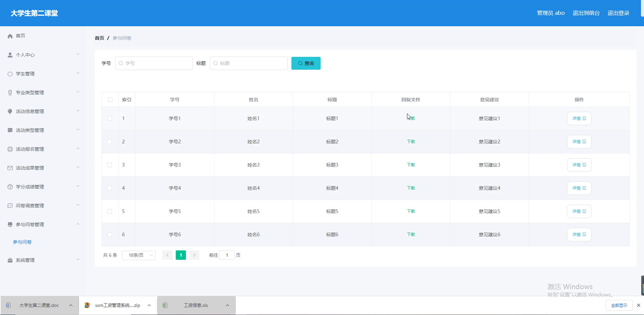Click the chat icon beside 活动类型管理
644x315 pixels.
(10, 130)
